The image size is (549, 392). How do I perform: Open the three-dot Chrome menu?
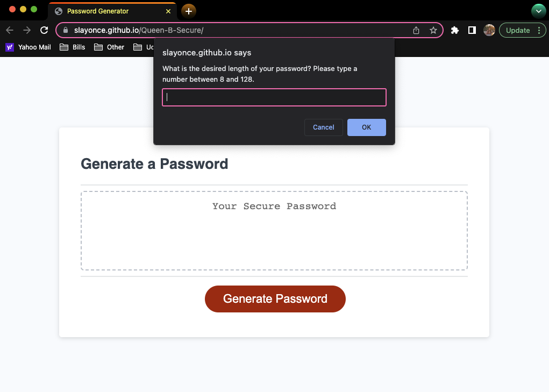point(540,30)
